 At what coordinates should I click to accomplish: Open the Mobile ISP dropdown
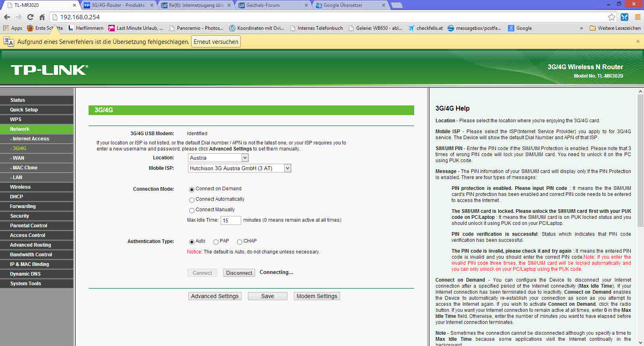pyautogui.click(x=239, y=168)
